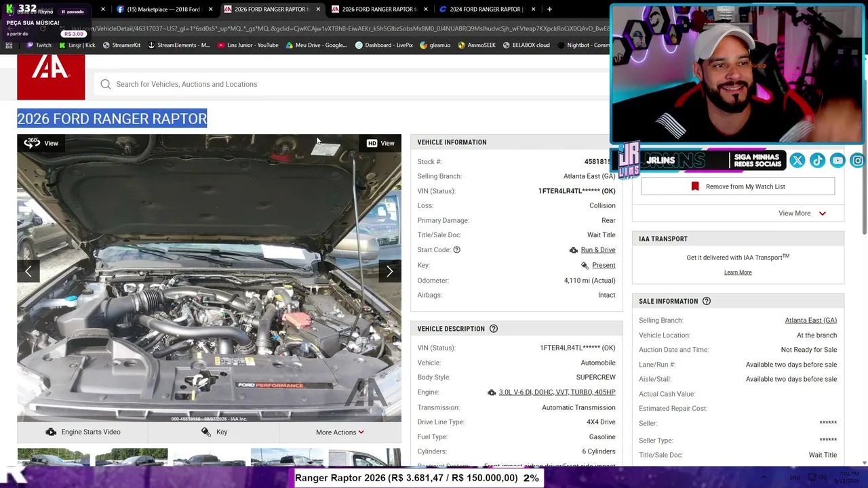Screen dimensions: 868x488
Task: Click the Run & Drive link
Action: [x=598, y=250]
